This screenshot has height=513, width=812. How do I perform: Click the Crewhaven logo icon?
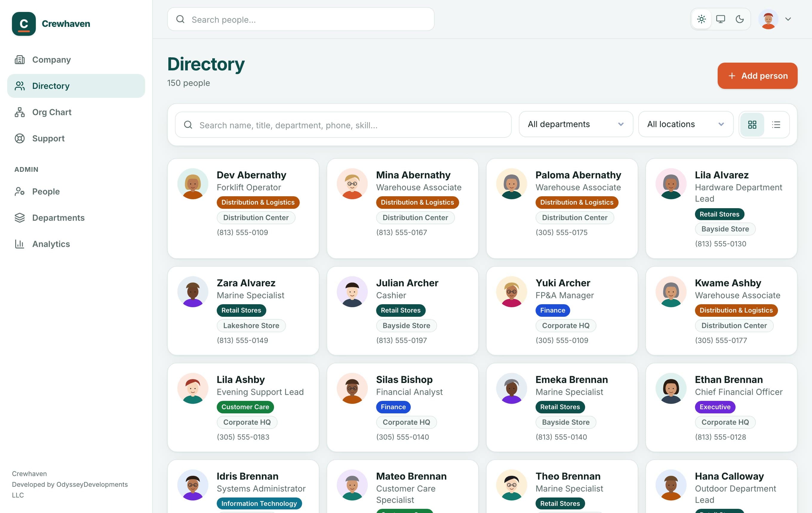pyautogui.click(x=24, y=24)
